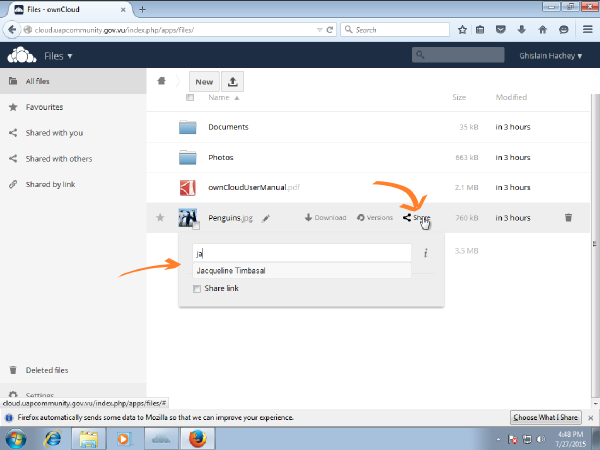Screen dimensions: 600x450
Task: Open Versions for Penguins.jpg
Action: [x=375, y=218]
